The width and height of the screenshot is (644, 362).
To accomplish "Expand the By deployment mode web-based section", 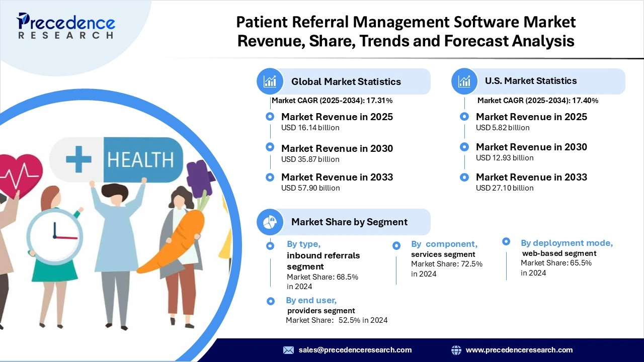I will (x=506, y=241).
